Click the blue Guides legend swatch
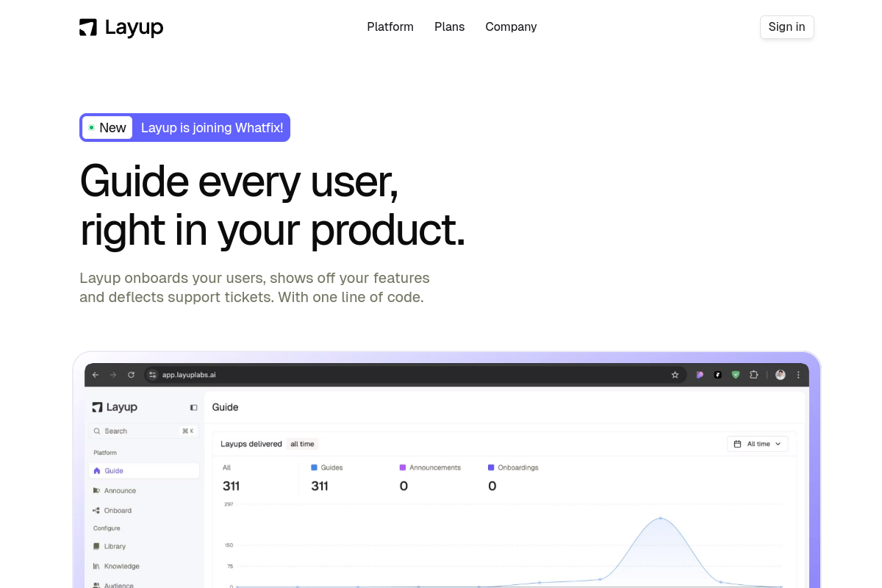The width and height of the screenshot is (882, 588). [x=314, y=467]
